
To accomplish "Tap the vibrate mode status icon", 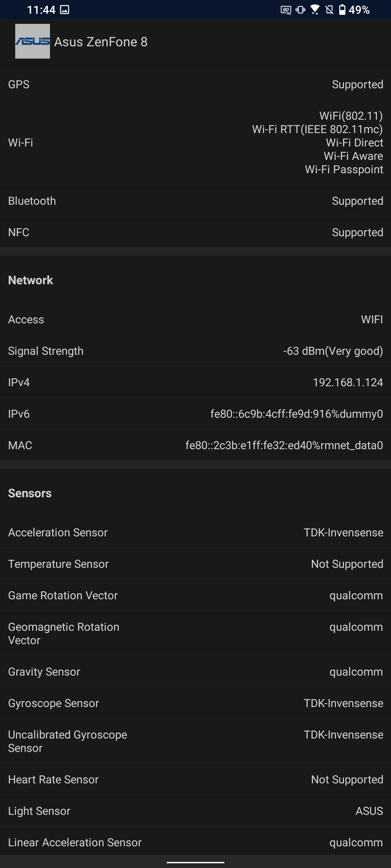I will point(300,10).
